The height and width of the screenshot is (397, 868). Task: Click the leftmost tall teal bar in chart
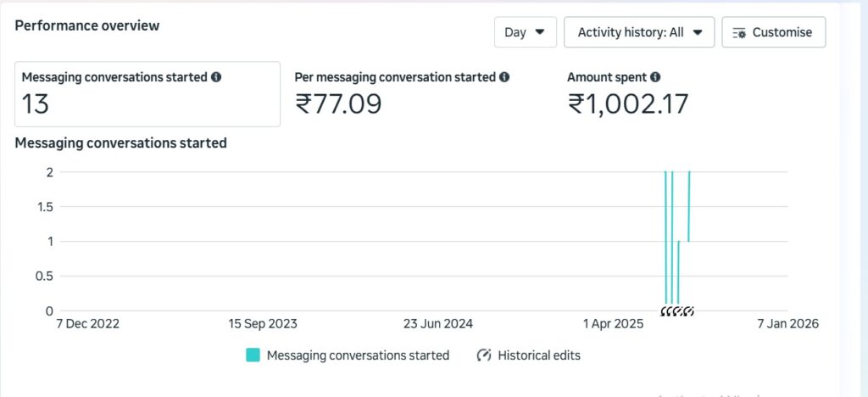(x=665, y=238)
